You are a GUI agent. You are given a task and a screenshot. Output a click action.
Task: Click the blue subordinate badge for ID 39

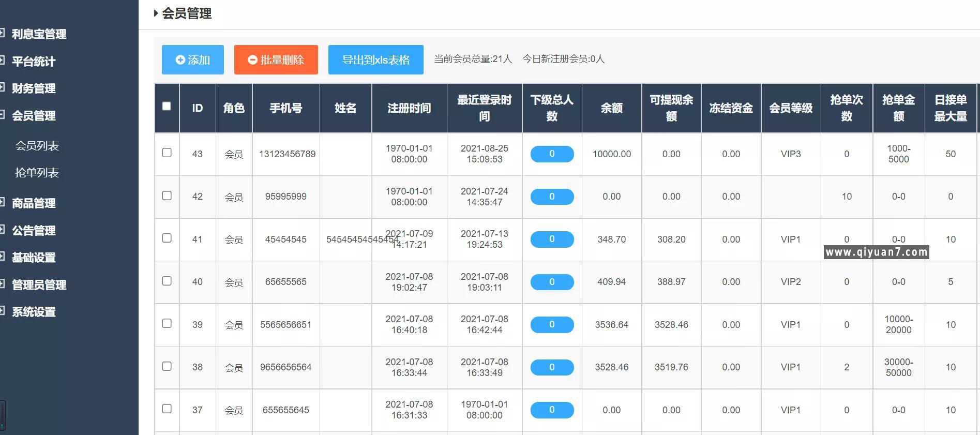click(x=552, y=325)
